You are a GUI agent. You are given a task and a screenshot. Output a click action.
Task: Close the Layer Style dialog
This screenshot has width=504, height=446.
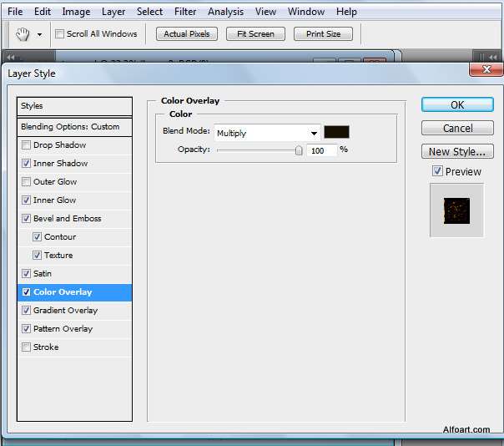click(486, 69)
